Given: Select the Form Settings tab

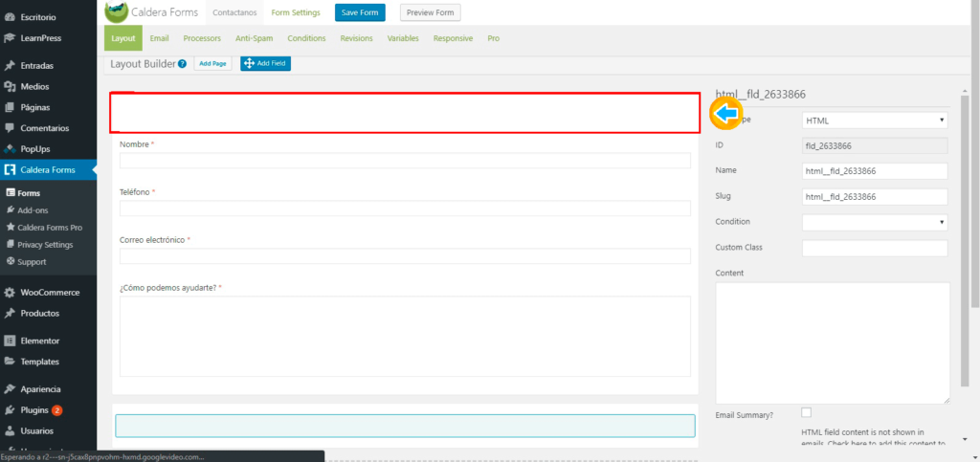Looking at the screenshot, I should (296, 12).
